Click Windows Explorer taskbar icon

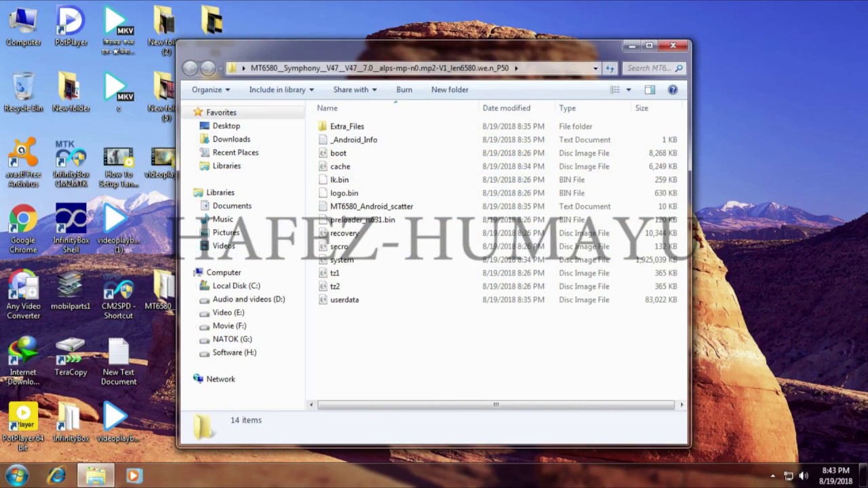[x=96, y=476]
